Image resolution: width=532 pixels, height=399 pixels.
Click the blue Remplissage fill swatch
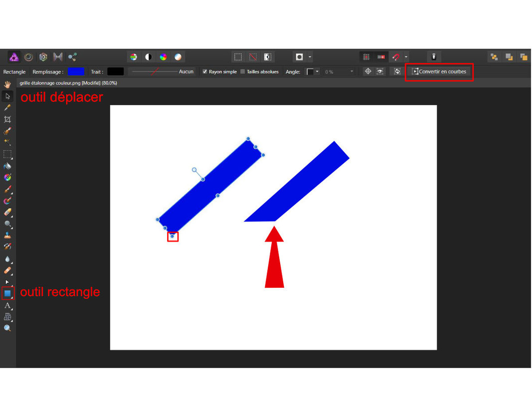pyautogui.click(x=76, y=72)
